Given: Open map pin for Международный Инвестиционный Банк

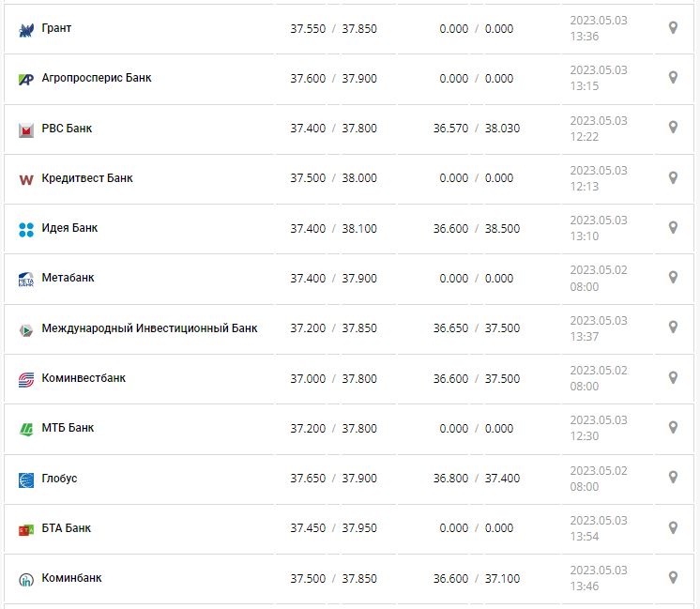Looking at the screenshot, I should 673,327.
